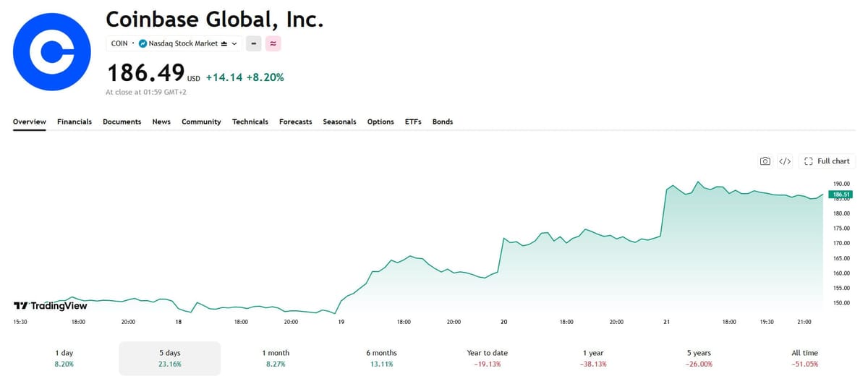Open the embed code icon
The height and width of the screenshot is (379, 868).
point(785,161)
